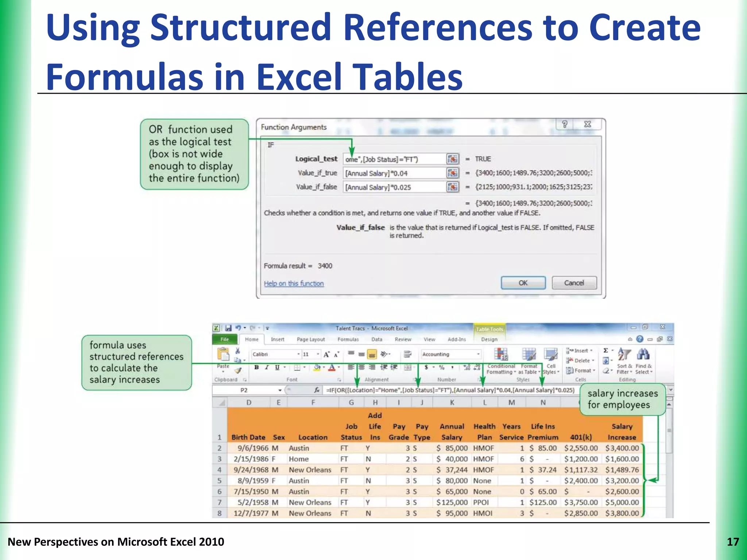Open the File tab
The height and width of the screenshot is (560, 747).
[224, 339]
